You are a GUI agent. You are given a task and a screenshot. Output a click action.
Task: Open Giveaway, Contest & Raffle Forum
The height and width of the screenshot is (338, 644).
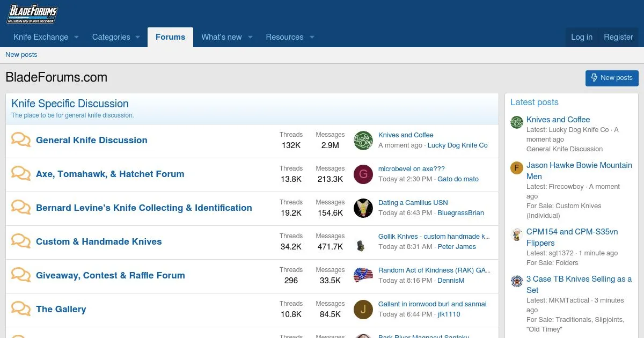click(x=111, y=275)
